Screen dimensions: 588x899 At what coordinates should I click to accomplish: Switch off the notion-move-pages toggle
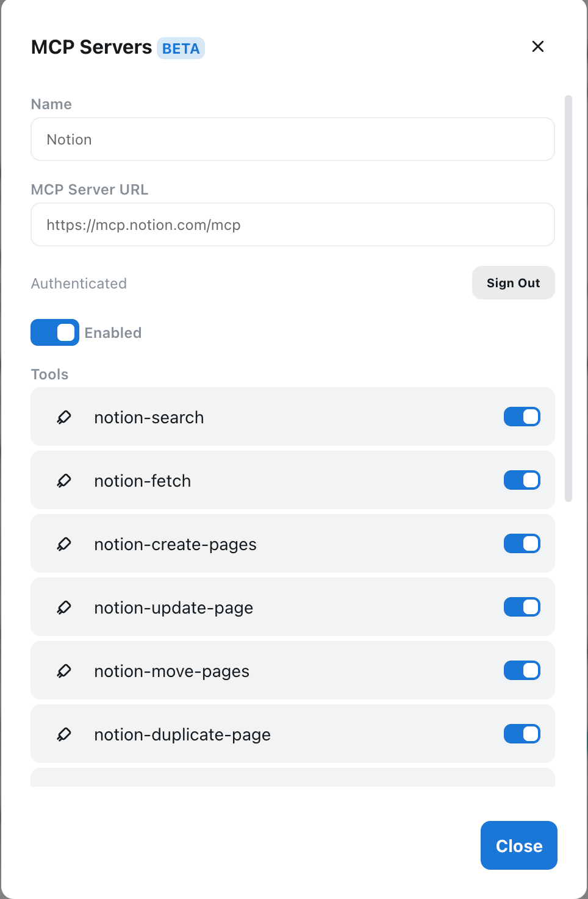pos(522,670)
